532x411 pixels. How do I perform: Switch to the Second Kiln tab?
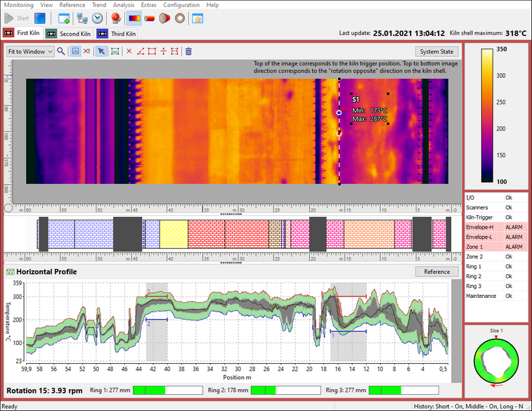(68, 34)
